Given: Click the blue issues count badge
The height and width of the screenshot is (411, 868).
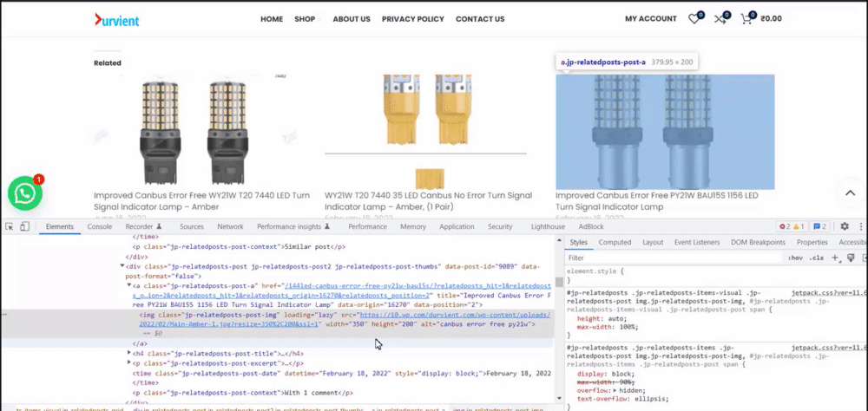Looking at the screenshot, I should [819, 227].
